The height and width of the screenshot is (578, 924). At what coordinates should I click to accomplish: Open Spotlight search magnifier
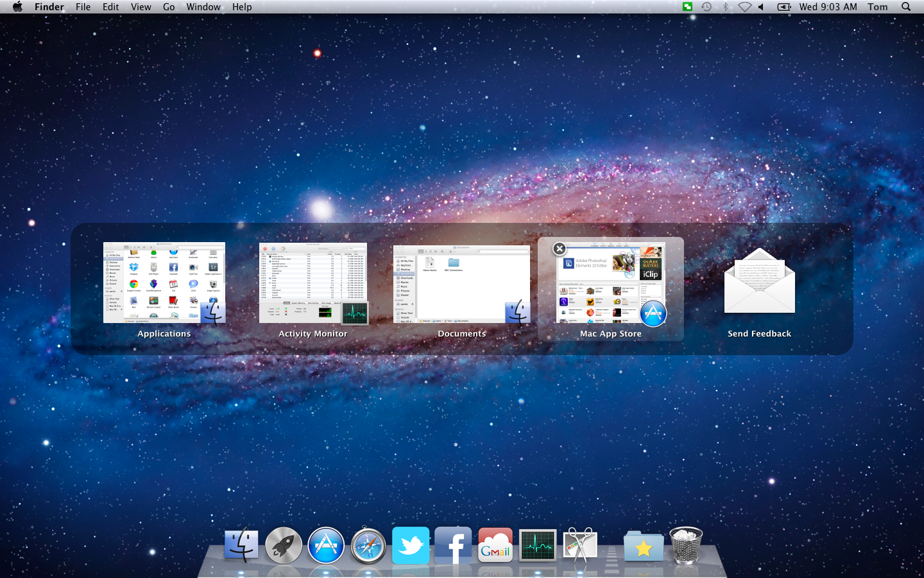click(x=906, y=7)
